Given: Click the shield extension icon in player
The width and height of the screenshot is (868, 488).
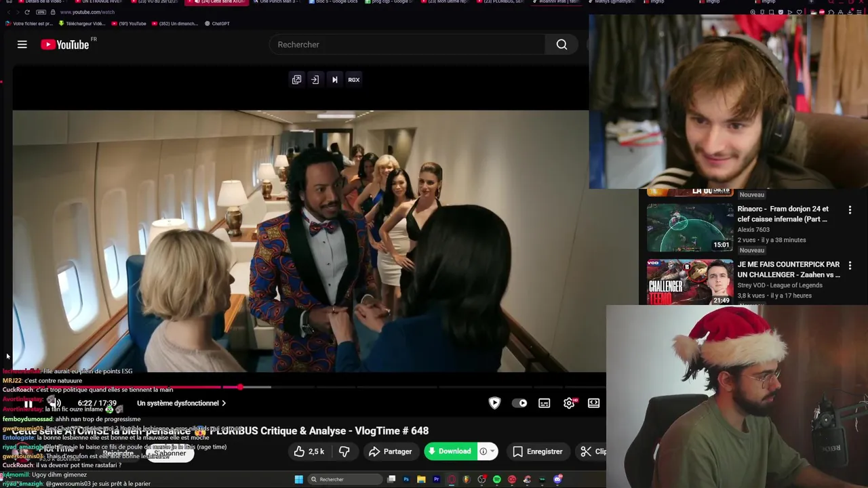Looking at the screenshot, I should [494, 403].
